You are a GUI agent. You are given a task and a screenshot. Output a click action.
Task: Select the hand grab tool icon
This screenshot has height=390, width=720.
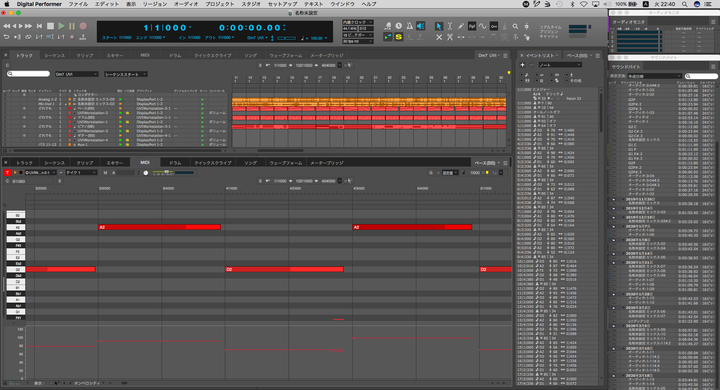[x=527, y=37]
